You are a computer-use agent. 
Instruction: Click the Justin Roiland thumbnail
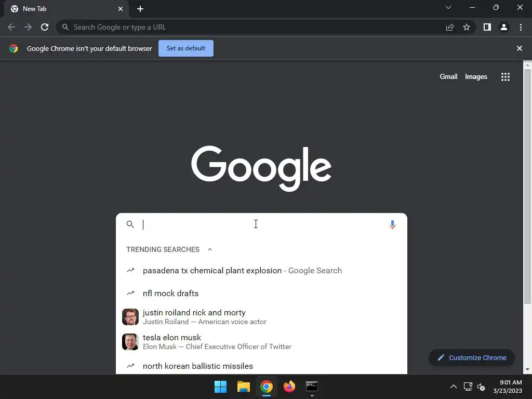pyautogui.click(x=130, y=317)
